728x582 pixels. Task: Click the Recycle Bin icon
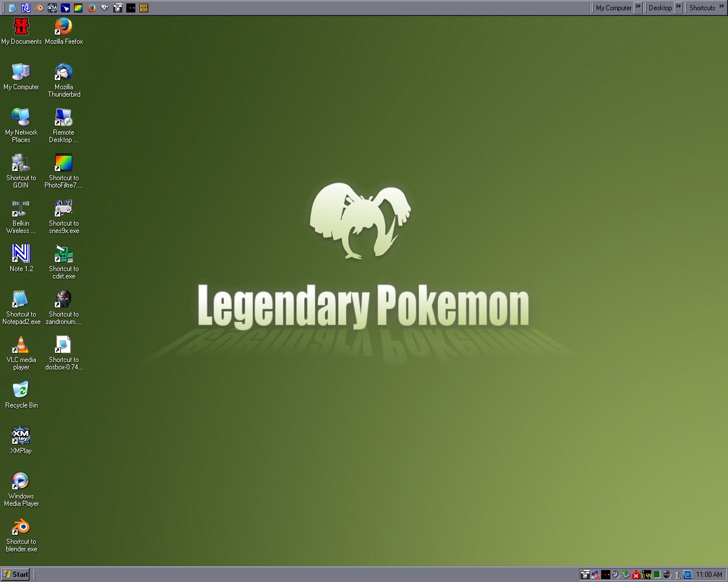pyautogui.click(x=21, y=391)
